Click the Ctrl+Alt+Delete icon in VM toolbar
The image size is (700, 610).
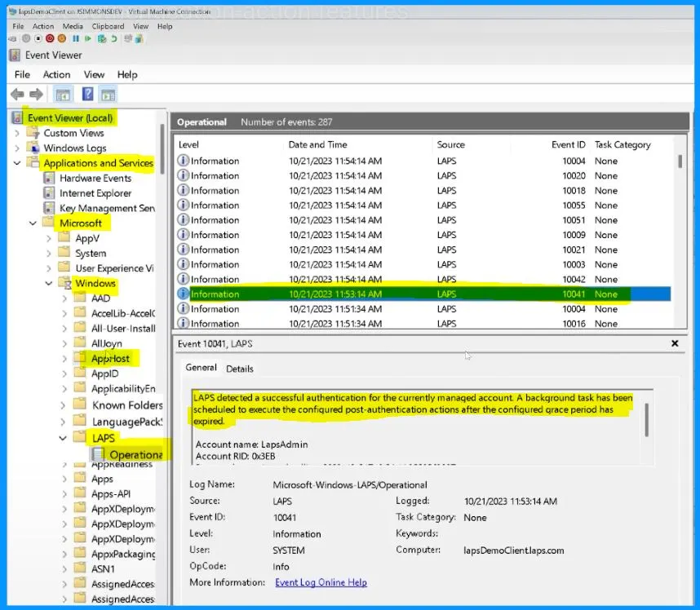click(12, 39)
